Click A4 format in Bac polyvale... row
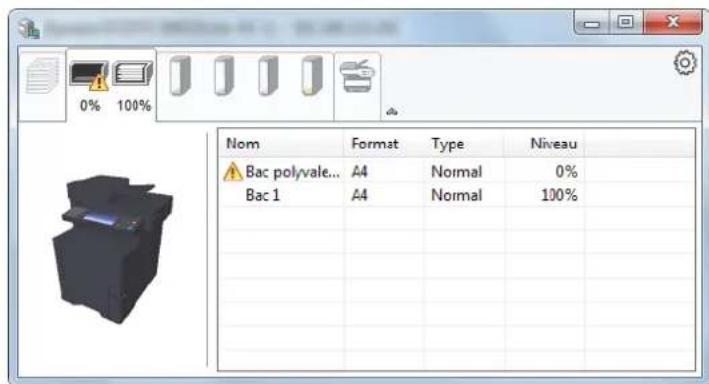The image size is (709, 384). point(359,172)
